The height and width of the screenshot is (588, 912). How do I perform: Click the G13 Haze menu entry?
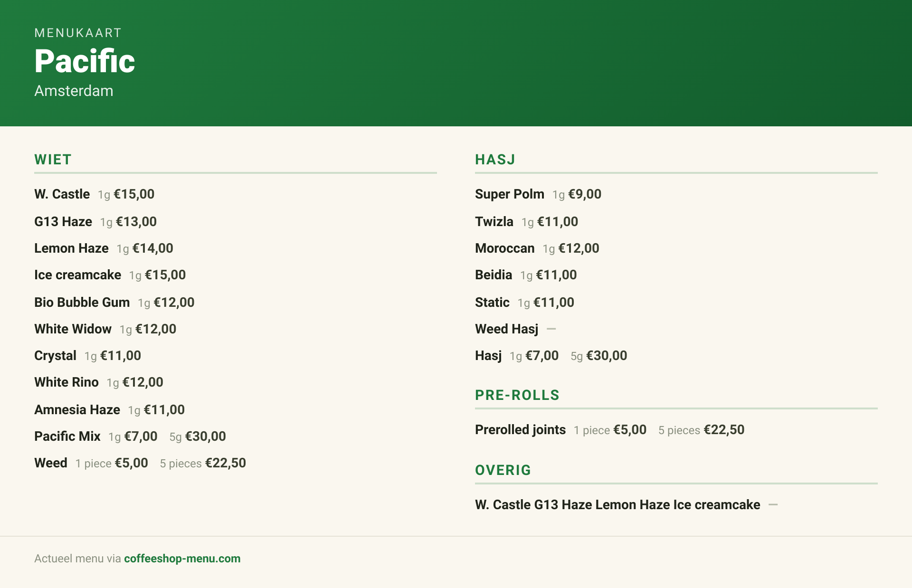[63, 222]
